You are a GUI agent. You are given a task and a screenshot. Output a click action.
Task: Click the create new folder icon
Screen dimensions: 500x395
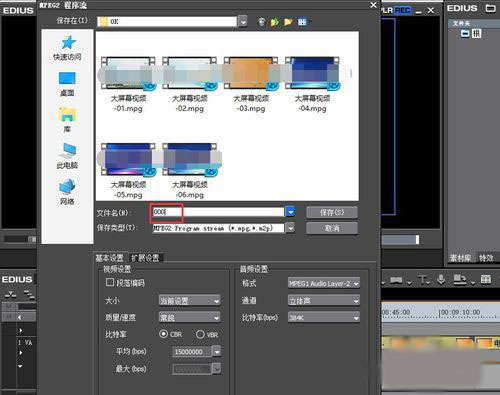[288, 22]
